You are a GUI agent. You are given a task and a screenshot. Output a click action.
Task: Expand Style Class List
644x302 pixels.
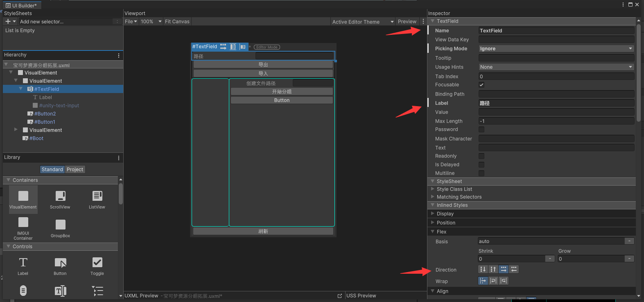pos(433,189)
